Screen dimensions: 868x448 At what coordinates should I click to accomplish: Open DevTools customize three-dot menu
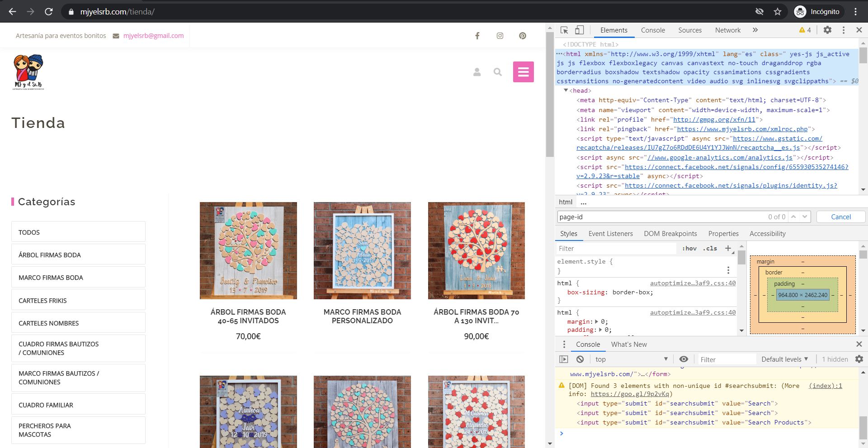[x=844, y=30]
